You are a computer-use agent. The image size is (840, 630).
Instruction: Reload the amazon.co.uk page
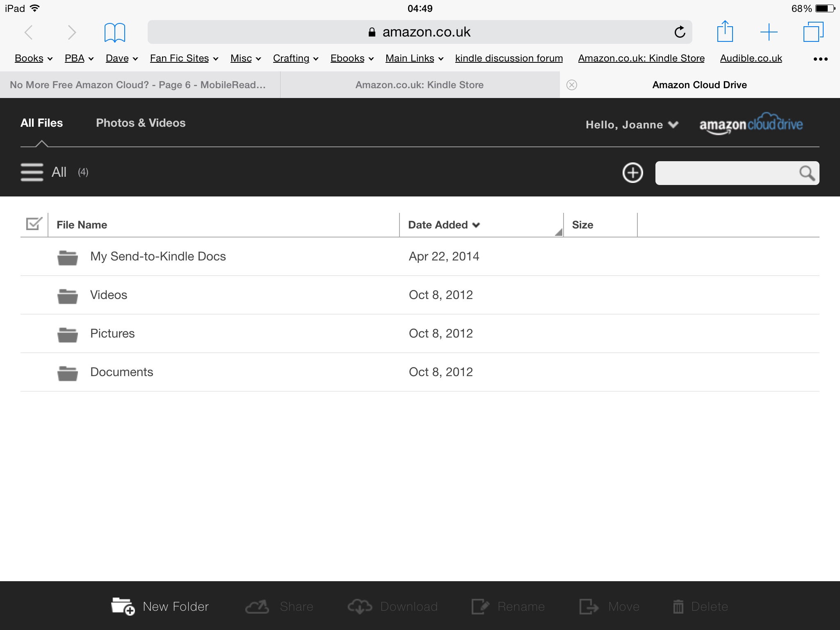[x=680, y=32]
